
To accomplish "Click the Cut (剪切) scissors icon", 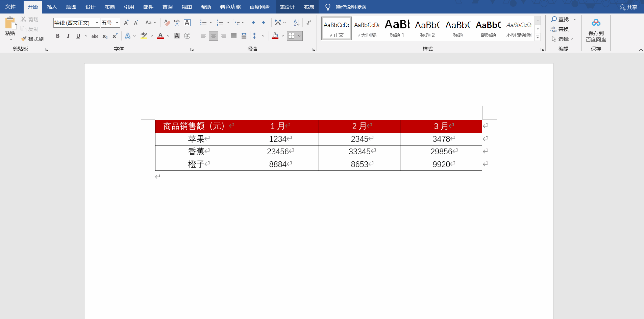I will tap(23, 19).
